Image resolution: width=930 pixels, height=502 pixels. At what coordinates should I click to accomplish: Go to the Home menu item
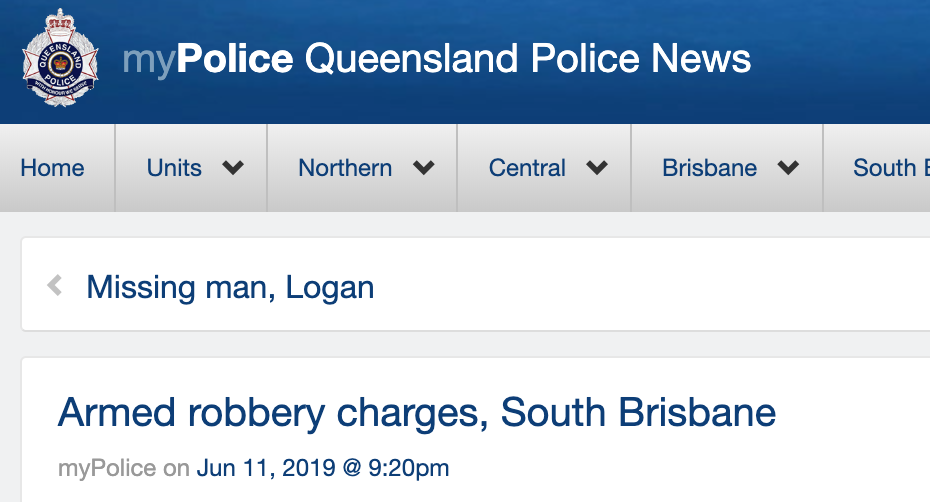(x=52, y=168)
